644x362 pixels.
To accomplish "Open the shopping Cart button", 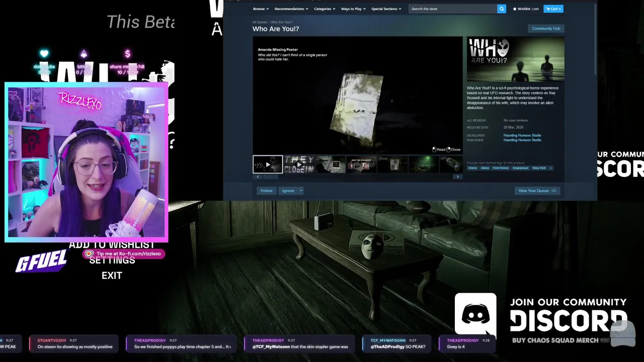I will [x=553, y=9].
